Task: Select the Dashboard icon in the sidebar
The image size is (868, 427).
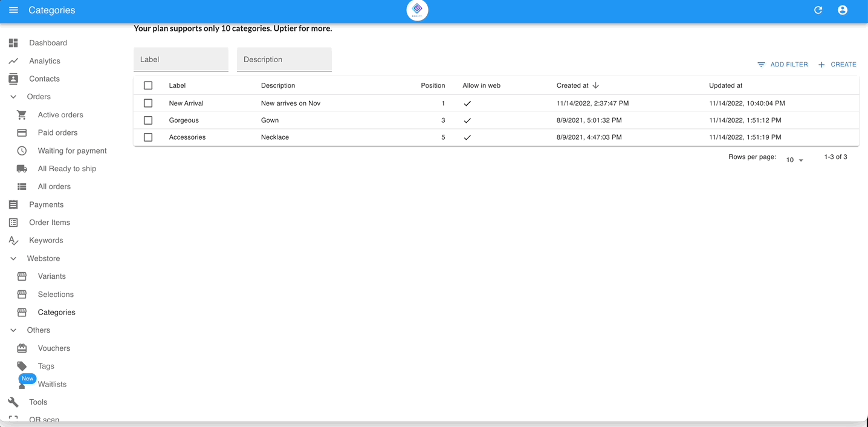Action: (x=13, y=42)
